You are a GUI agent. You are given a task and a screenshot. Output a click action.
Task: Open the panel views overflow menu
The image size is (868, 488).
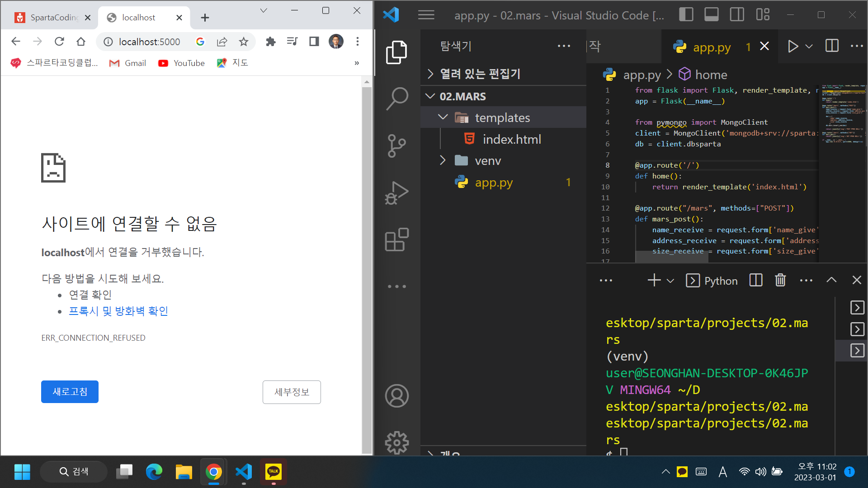click(x=606, y=281)
